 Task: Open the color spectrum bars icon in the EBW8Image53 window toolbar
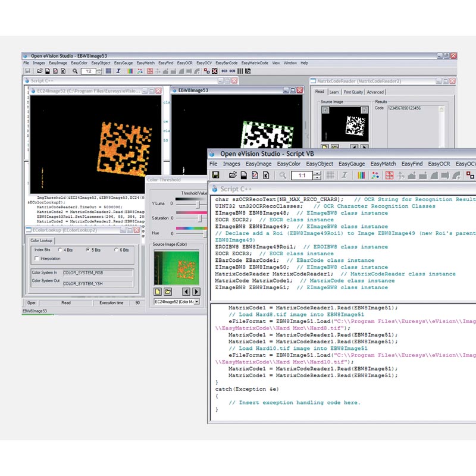tap(130, 71)
